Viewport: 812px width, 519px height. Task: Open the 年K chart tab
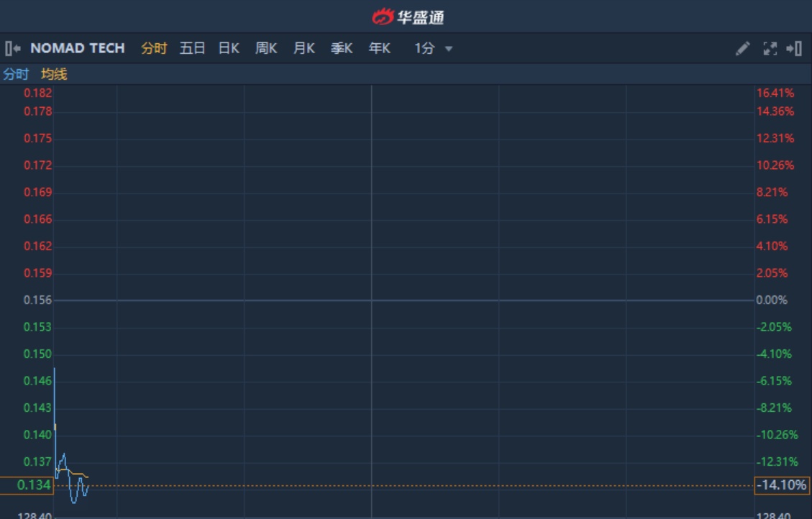[380, 49]
